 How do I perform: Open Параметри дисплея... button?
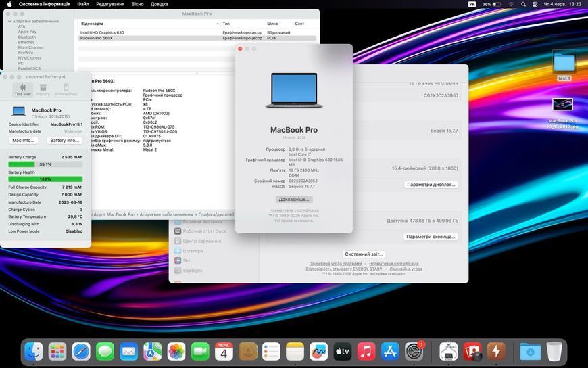click(x=431, y=185)
